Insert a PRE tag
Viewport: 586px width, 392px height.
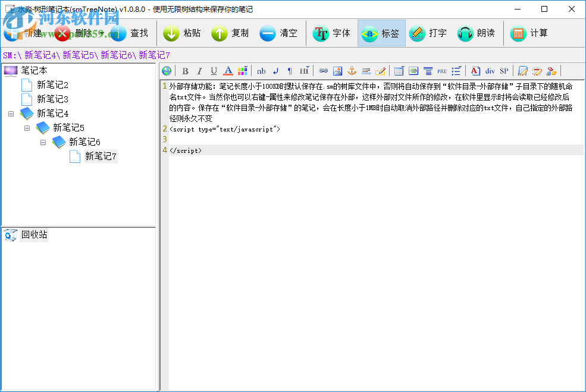[442, 71]
